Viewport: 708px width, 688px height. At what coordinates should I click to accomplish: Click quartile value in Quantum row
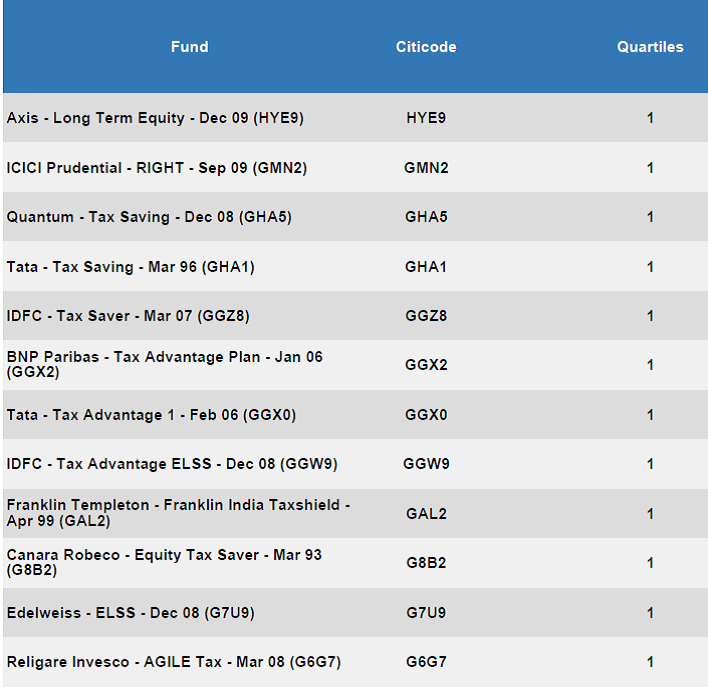(x=650, y=217)
